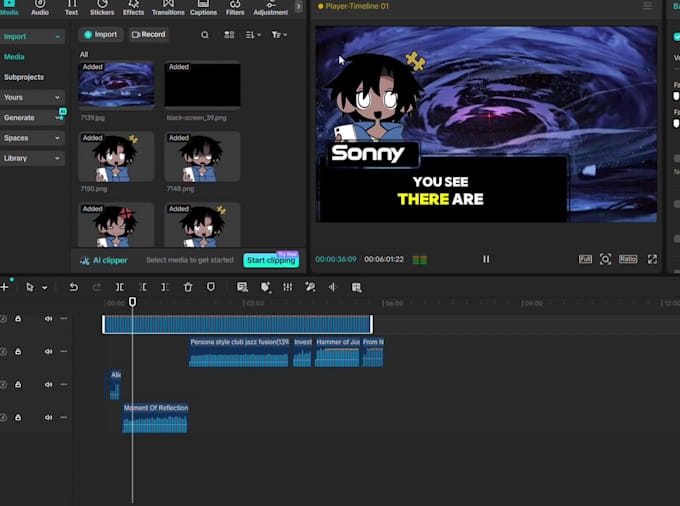Mute the second audio track
Screen dimensions: 680x506
click(x=48, y=352)
